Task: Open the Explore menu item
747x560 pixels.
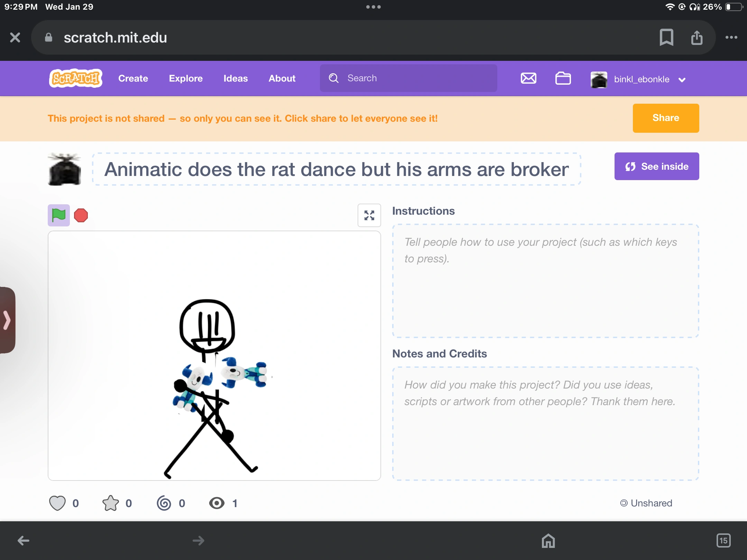Action: coord(186,78)
